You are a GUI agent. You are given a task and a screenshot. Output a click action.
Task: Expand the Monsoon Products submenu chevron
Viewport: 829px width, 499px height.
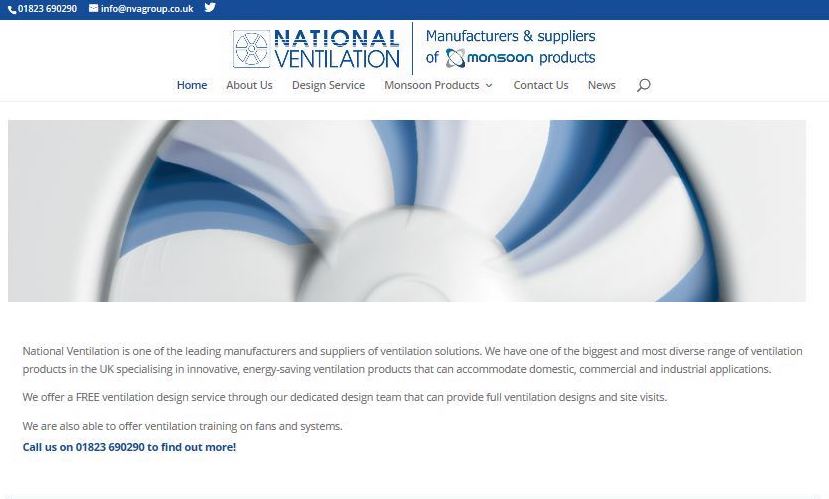[x=489, y=86]
